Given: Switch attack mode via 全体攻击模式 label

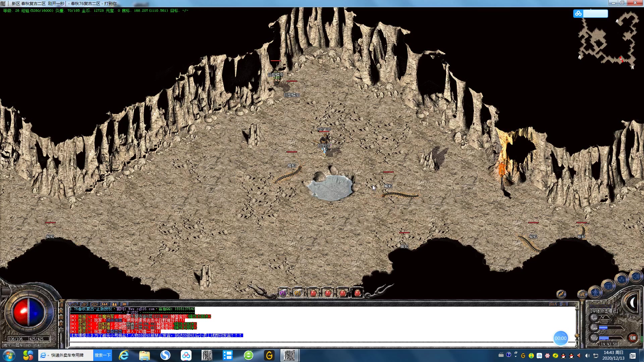Looking at the screenshot, I should click(x=604, y=311).
